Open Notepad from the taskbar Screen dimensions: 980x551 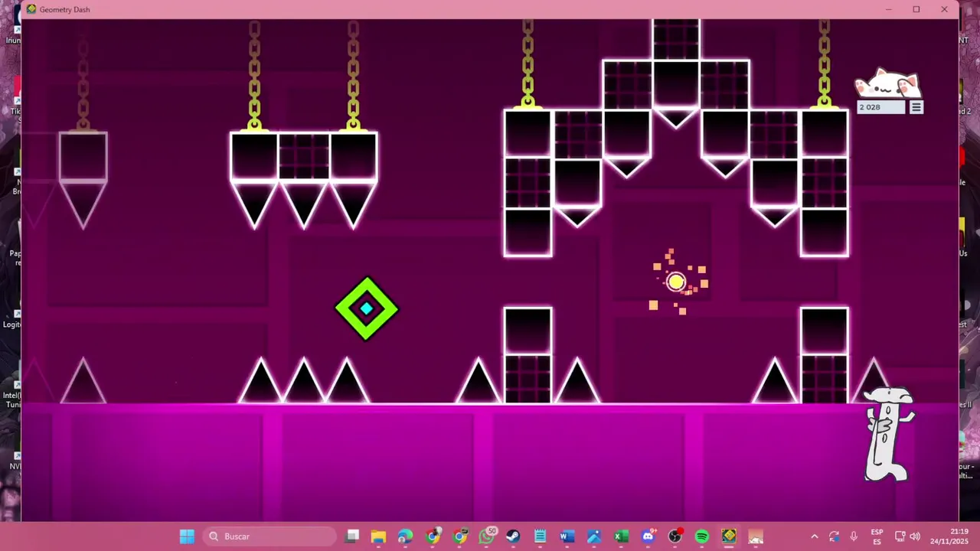tap(540, 536)
